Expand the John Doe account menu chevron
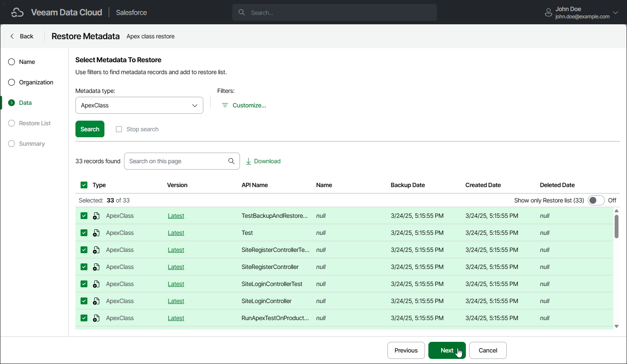The height and width of the screenshot is (364, 627). [615, 13]
